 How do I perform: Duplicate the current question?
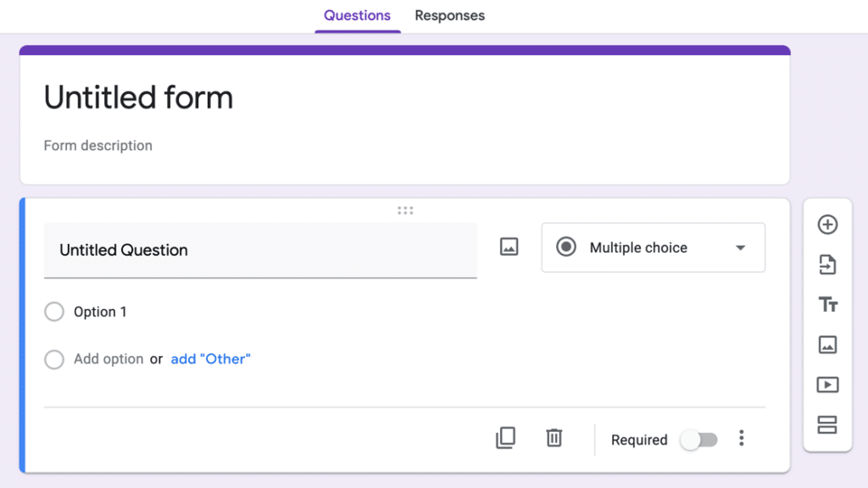pos(505,438)
